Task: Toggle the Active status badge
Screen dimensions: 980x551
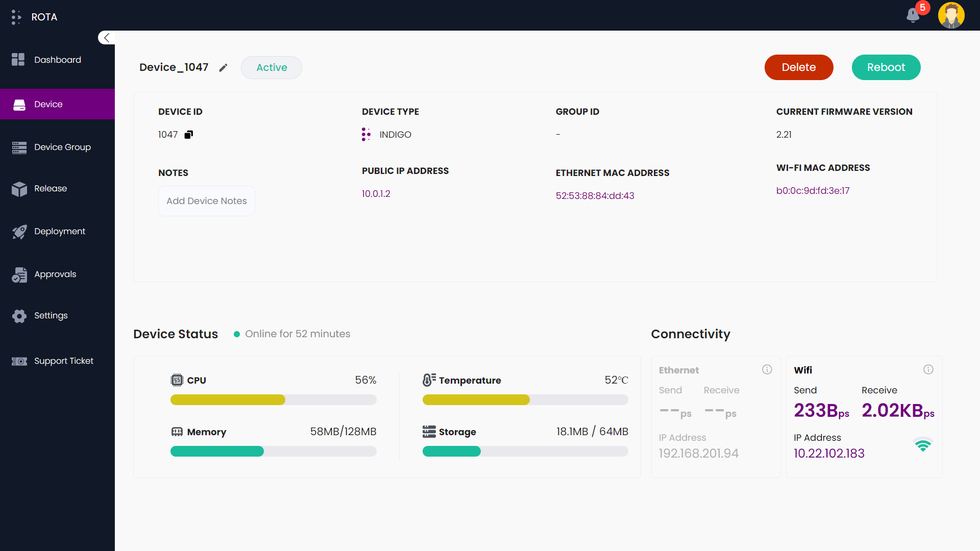Action: 272,68
